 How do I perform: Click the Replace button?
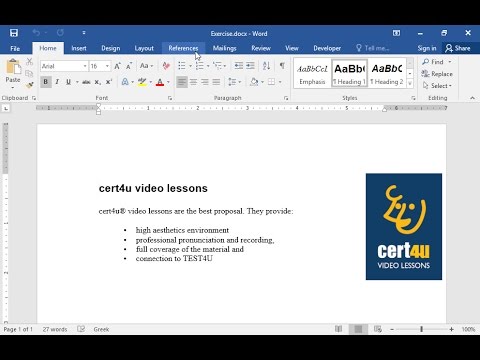[437, 74]
